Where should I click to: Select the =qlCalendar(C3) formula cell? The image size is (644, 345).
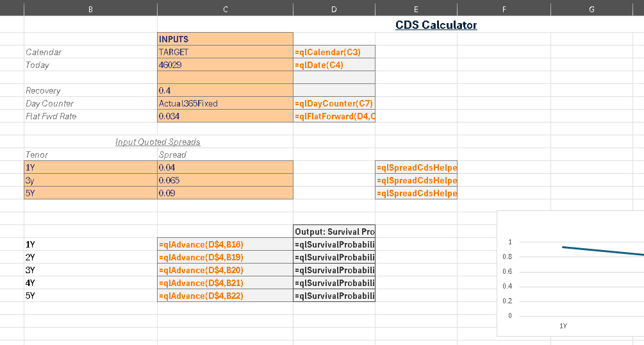pyautogui.click(x=334, y=52)
